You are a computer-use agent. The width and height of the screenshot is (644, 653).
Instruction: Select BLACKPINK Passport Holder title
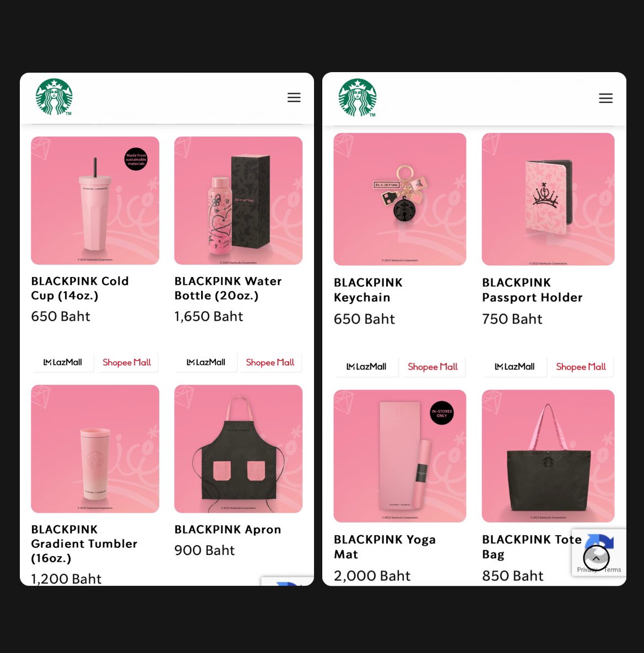coord(532,290)
